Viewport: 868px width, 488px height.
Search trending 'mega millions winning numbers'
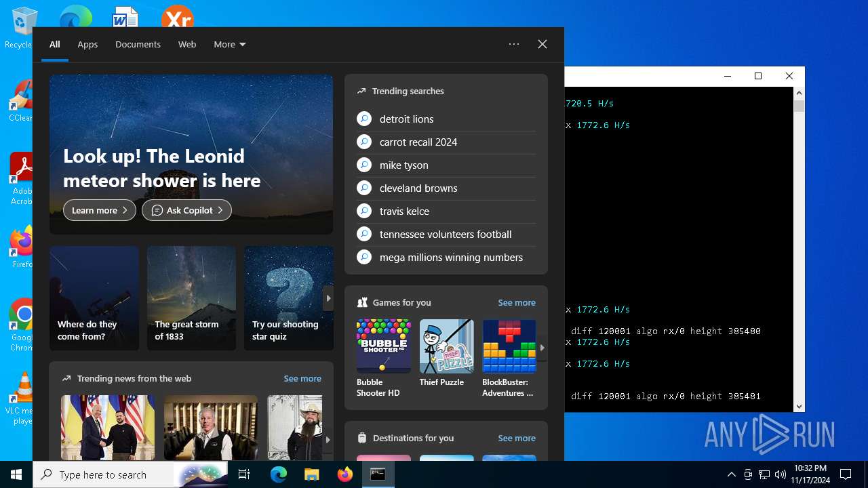pyautogui.click(x=446, y=258)
